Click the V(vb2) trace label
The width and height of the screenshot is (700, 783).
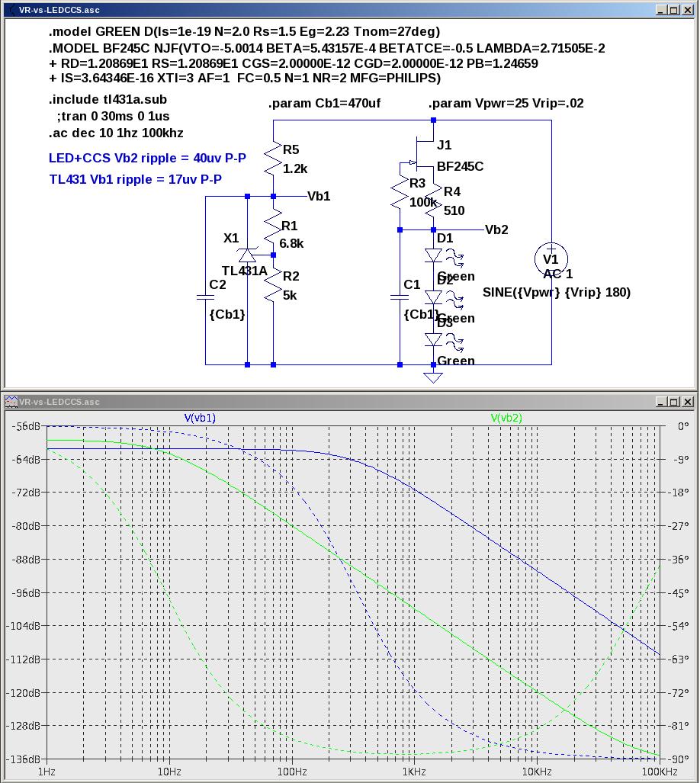click(506, 418)
